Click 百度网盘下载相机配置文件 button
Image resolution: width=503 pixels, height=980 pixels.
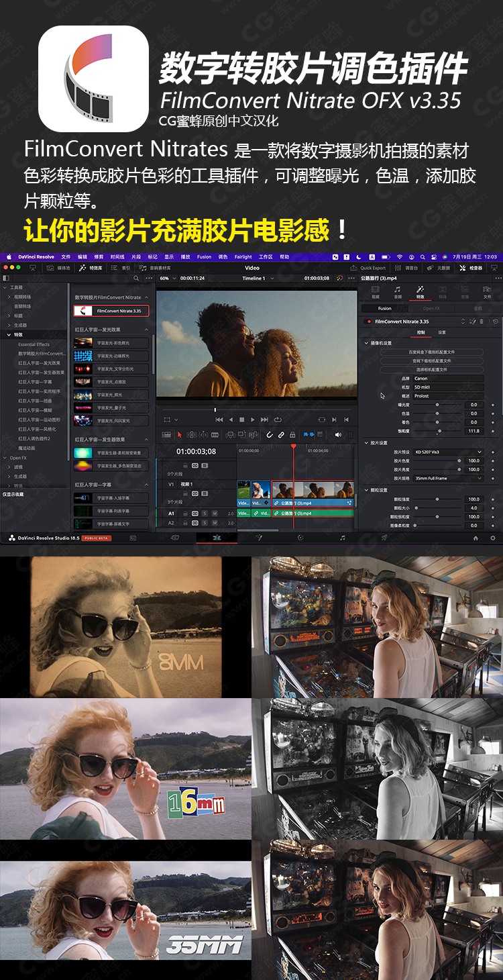pyautogui.click(x=432, y=352)
